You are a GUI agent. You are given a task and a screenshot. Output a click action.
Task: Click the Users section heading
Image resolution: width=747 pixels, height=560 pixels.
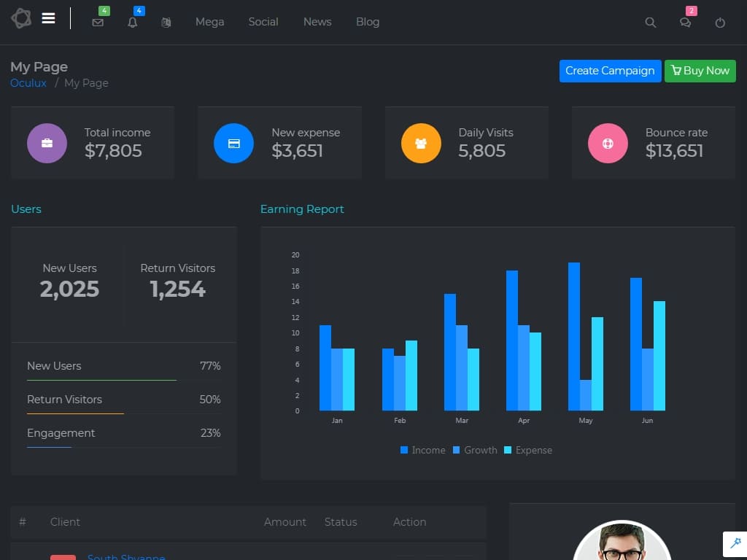click(x=26, y=209)
